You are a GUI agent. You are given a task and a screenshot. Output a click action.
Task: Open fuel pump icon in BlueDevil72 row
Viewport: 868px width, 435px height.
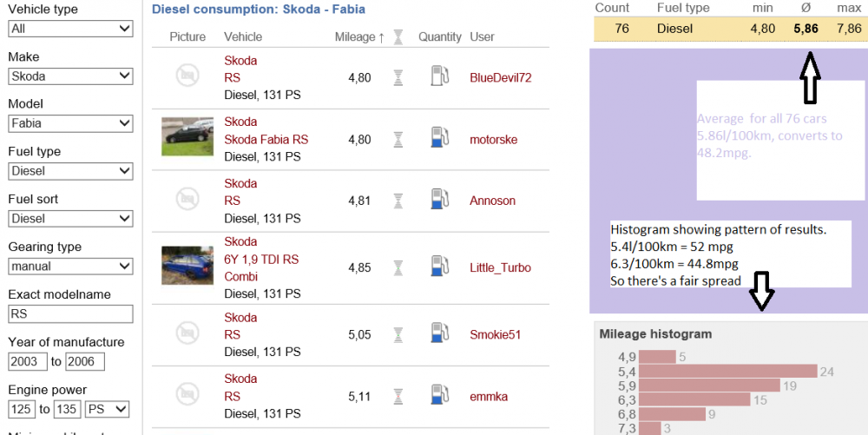[439, 76]
